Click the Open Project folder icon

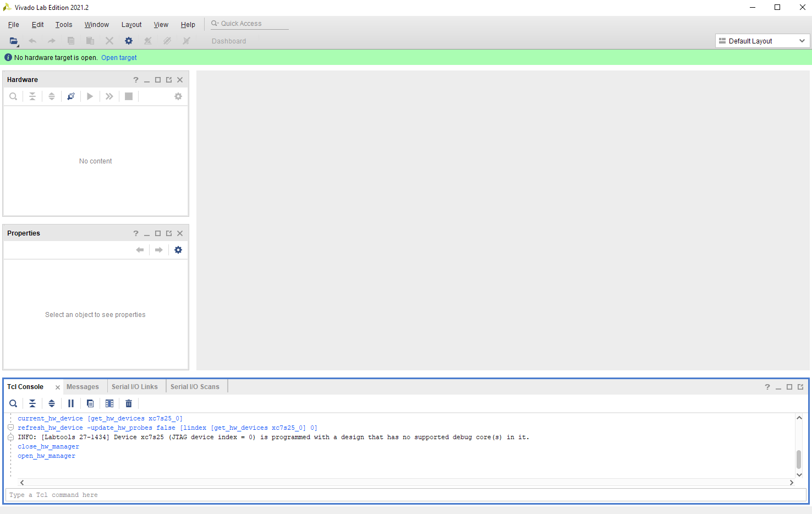coord(14,41)
